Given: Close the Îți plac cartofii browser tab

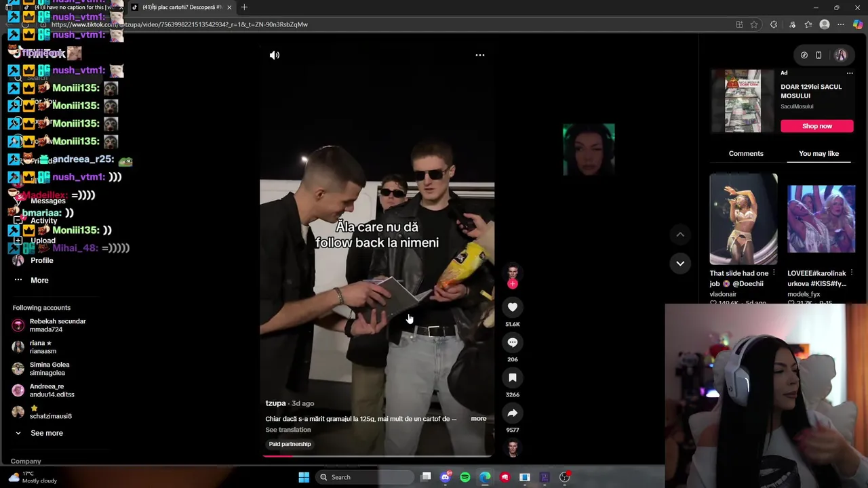Looking at the screenshot, I should tap(229, 7).
